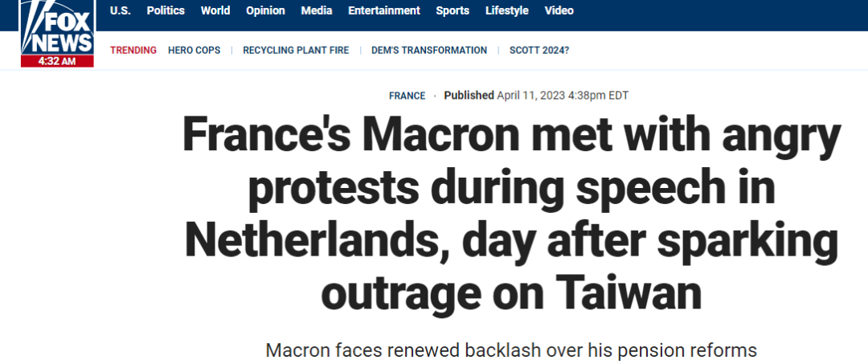Open the Sports section
The image size is (868, 364).
pyautogui.click(x=452, y=10)
